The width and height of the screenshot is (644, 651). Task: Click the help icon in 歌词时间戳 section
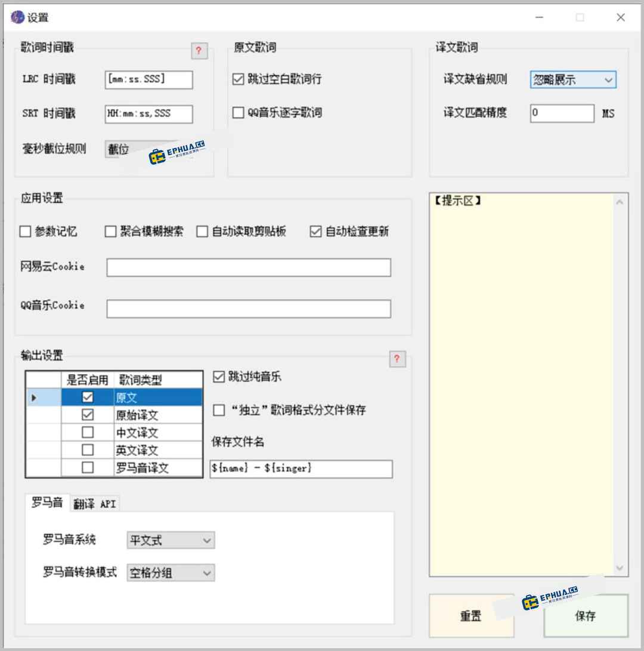199,51
